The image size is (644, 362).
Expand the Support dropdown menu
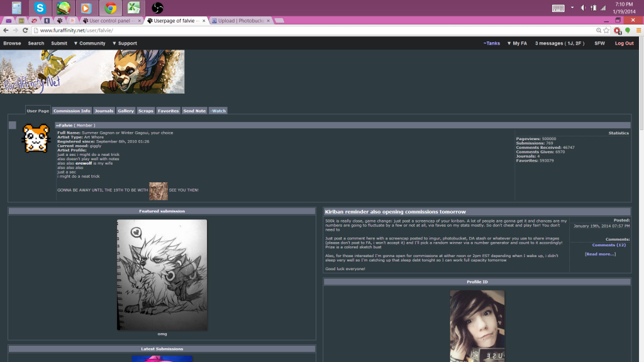coord(125,43)
